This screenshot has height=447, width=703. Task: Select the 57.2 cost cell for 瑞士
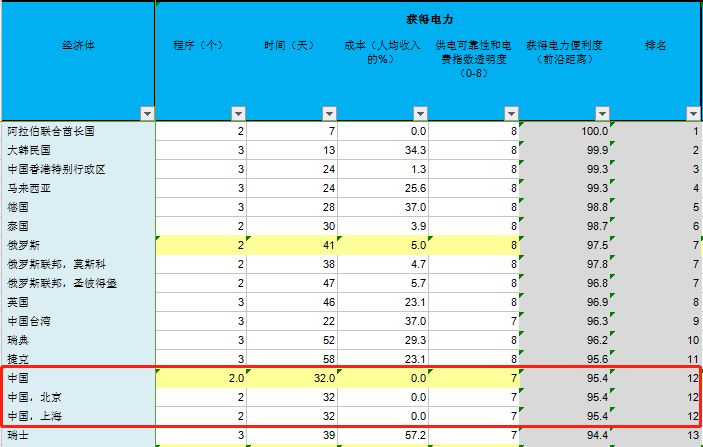[x=383, y=435]
